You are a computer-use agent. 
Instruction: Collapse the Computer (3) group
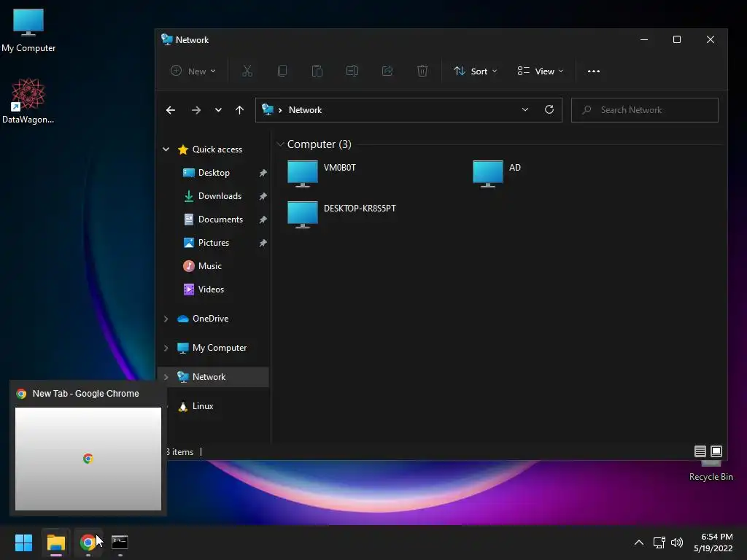(x=281, y=144)
